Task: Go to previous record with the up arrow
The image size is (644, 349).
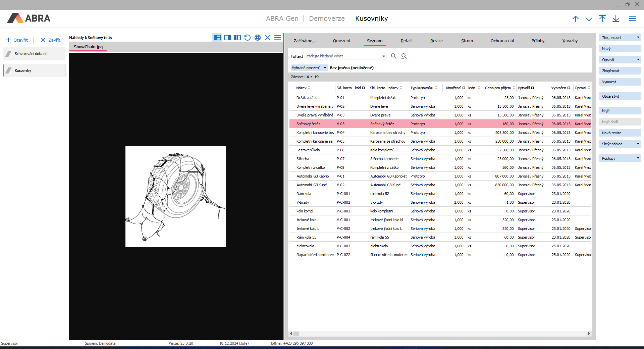Action: tap(576, 19)
